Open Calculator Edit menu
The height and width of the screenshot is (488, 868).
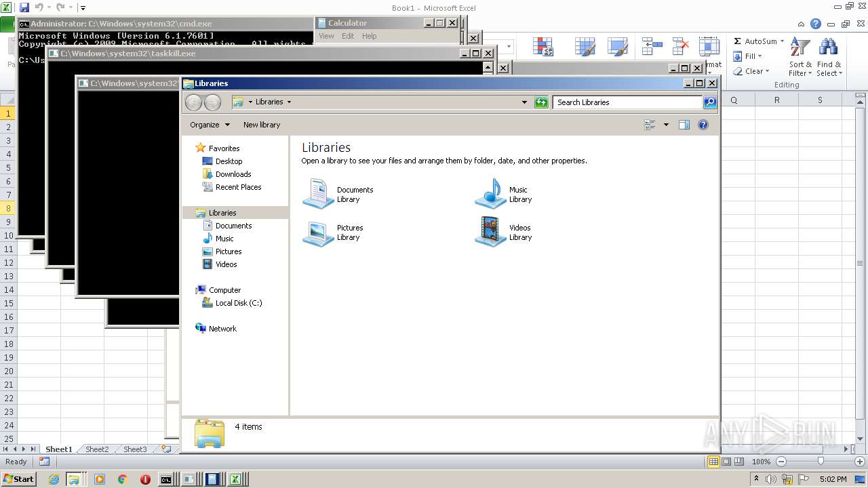click(x=348, y=36)
